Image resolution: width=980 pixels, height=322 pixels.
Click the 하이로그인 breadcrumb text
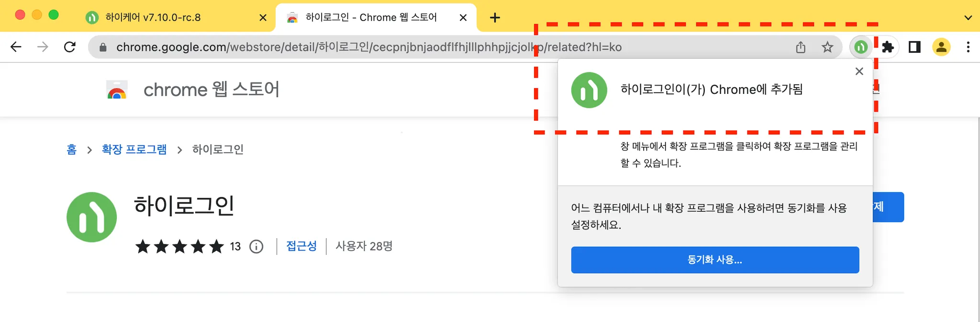click(218, 149)
